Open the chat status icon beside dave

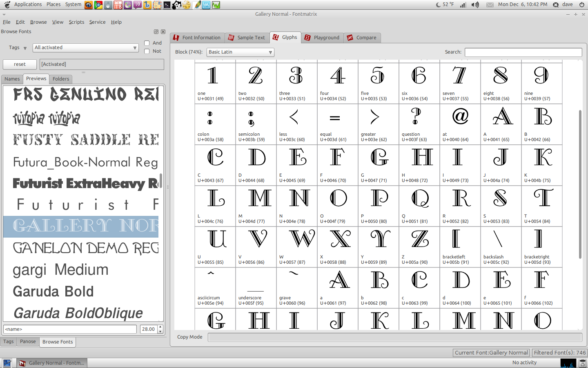pos(556,5)
